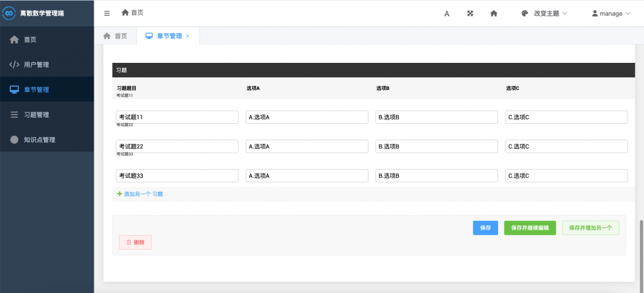Image resolution: width=644 pixels, height=293 pixels.
Task: Click the user avatar icon beside manage
Action: point(595,13)
